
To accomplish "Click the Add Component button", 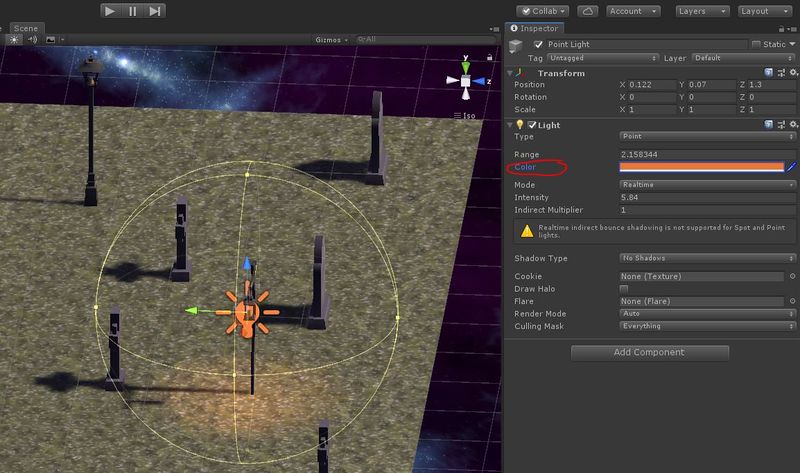I will click(649, 353).
